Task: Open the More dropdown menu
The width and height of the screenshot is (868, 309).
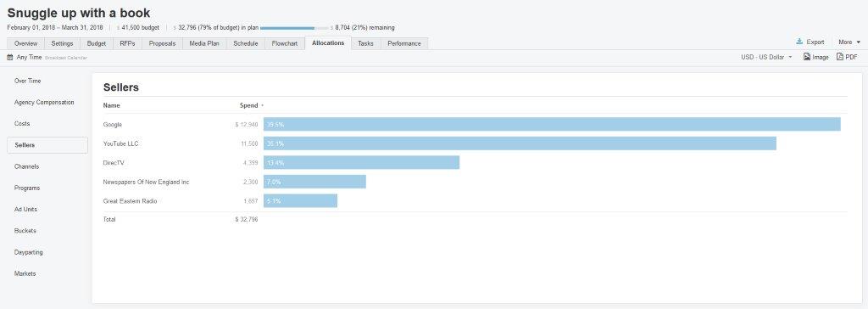Action: (x=849, y=42)
